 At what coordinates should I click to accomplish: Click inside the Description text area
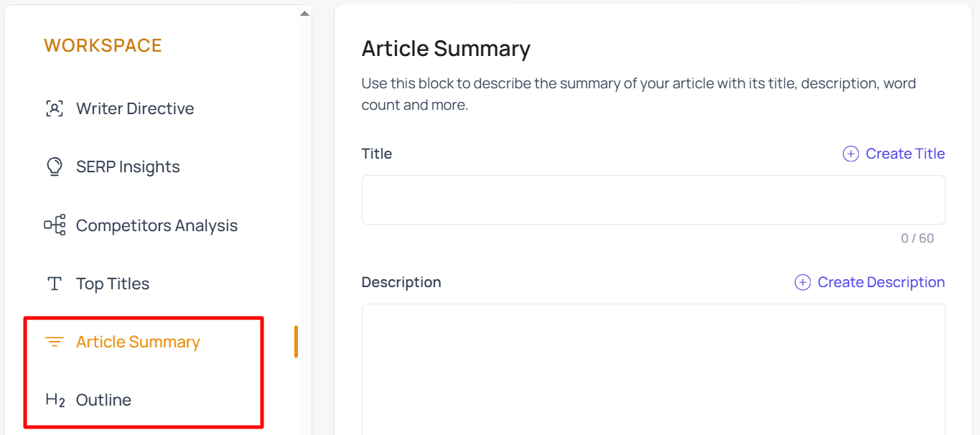coord(653,369)
